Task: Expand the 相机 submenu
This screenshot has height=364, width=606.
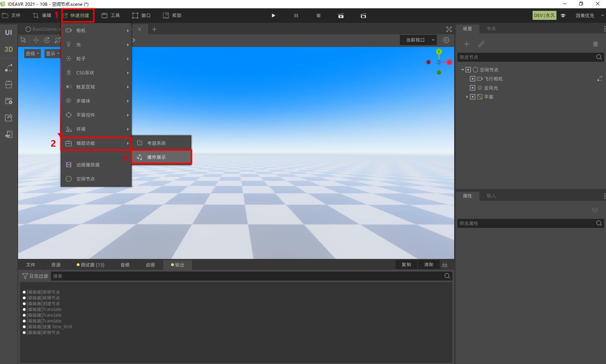Action: 96,30
